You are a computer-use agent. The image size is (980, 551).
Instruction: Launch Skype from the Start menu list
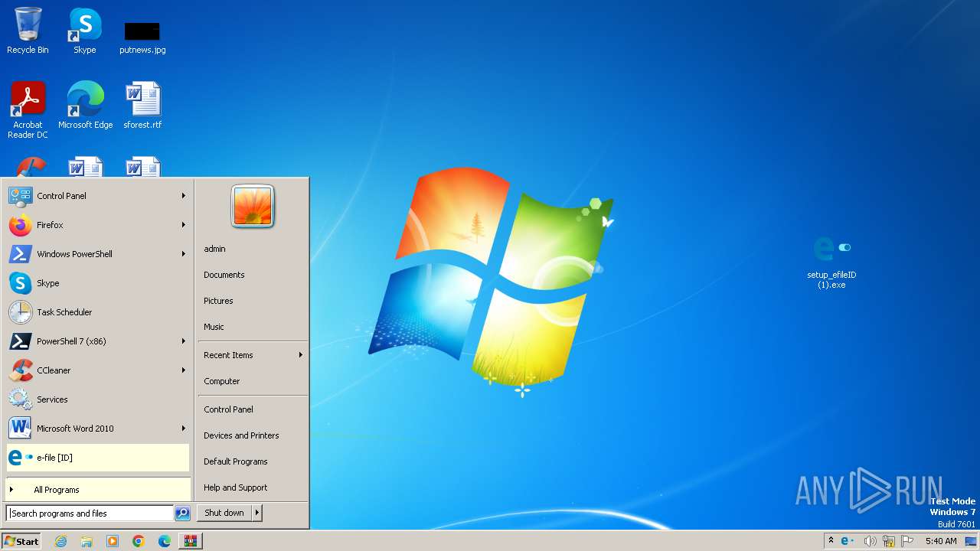click(x=98, y=283)
